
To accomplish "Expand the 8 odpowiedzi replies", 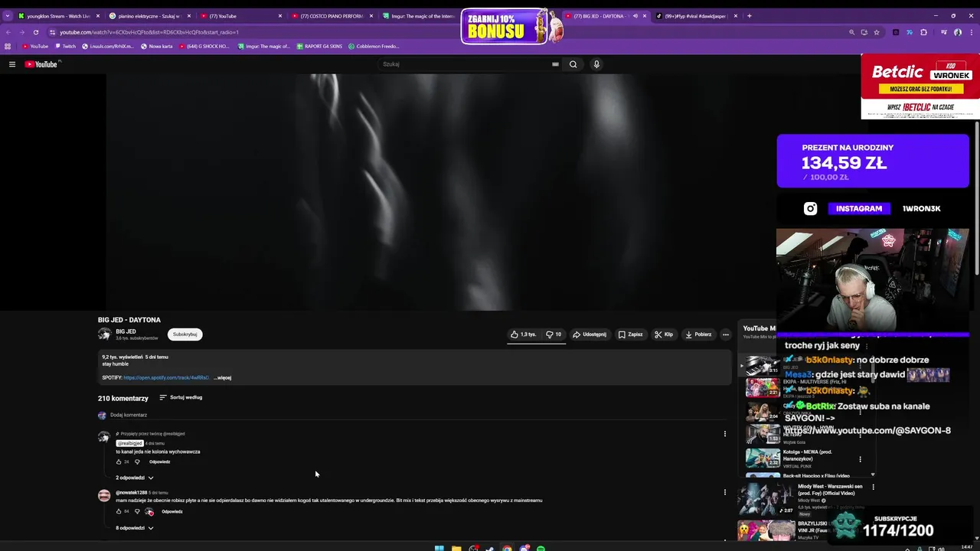I will 135,528.
